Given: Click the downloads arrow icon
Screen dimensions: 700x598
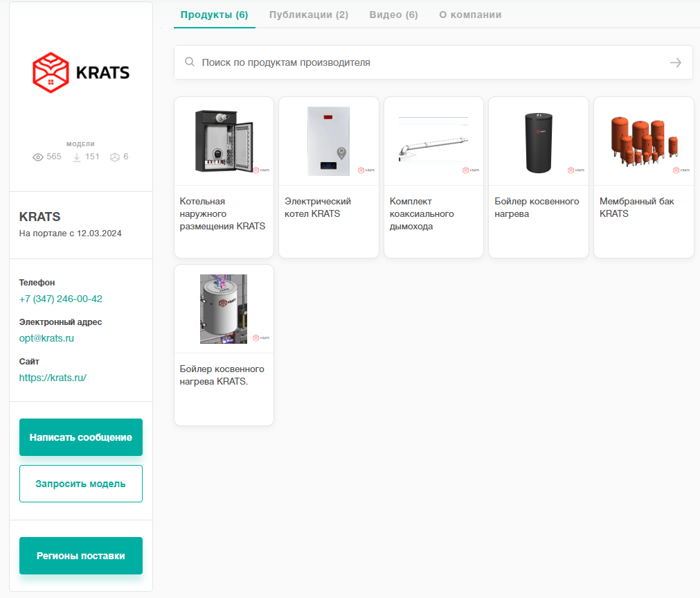Looking at the screenshot, I should 77,157.
